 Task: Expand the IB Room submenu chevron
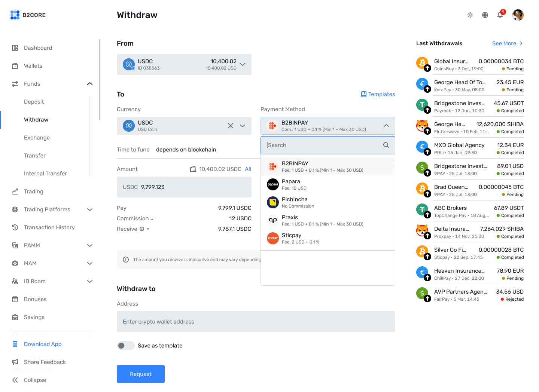[90, 281]
